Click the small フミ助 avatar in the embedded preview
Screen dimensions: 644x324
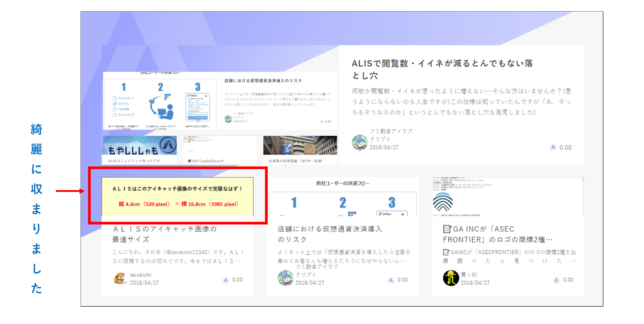pyautogui.click(x=228, y=119)
